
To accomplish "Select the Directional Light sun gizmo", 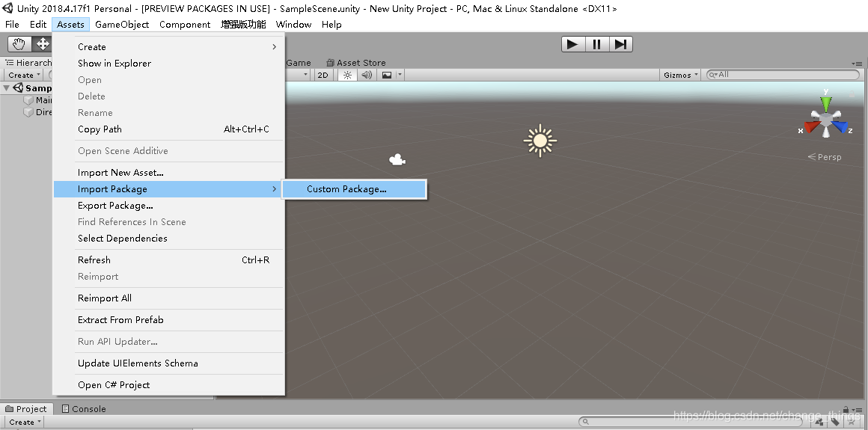I will pos(540,141).
